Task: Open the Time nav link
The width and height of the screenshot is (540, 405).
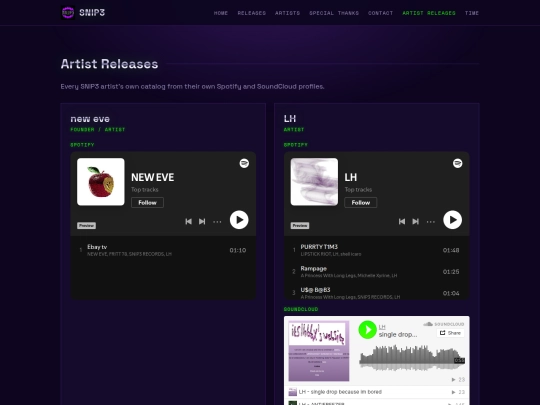Action: click(472, 13)
